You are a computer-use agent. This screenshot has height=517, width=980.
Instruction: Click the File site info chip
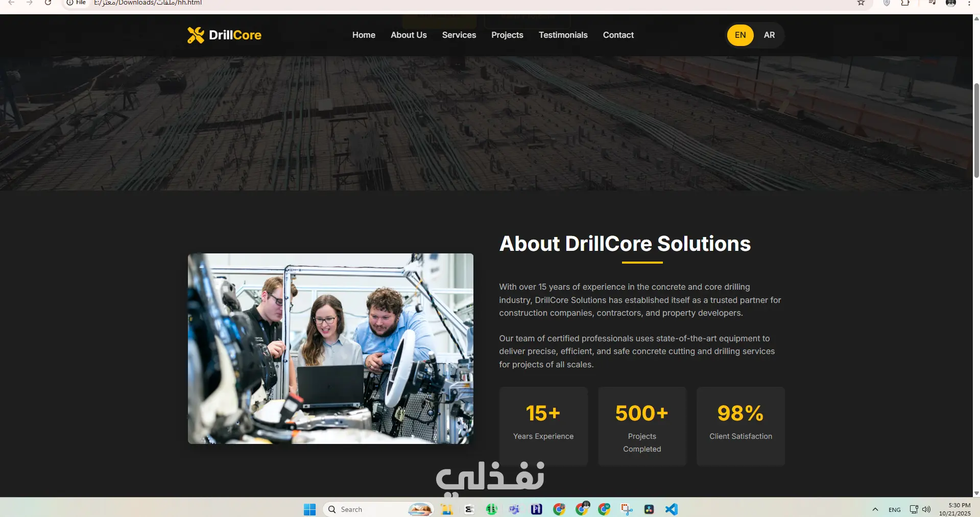(76, 3)
